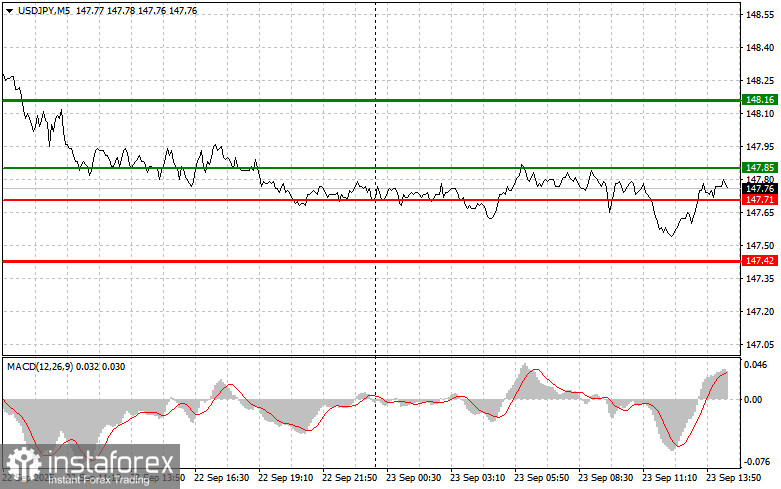The height and width of the screenshot is (489, 781).
Task: Click the 148.40 price axis value
Action: [760, 48]
